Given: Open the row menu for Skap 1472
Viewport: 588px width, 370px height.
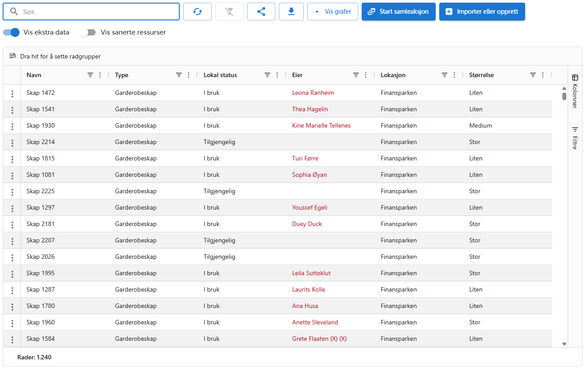Looking at the screenshot, I should pyautogui.click(x=12, y=93).
